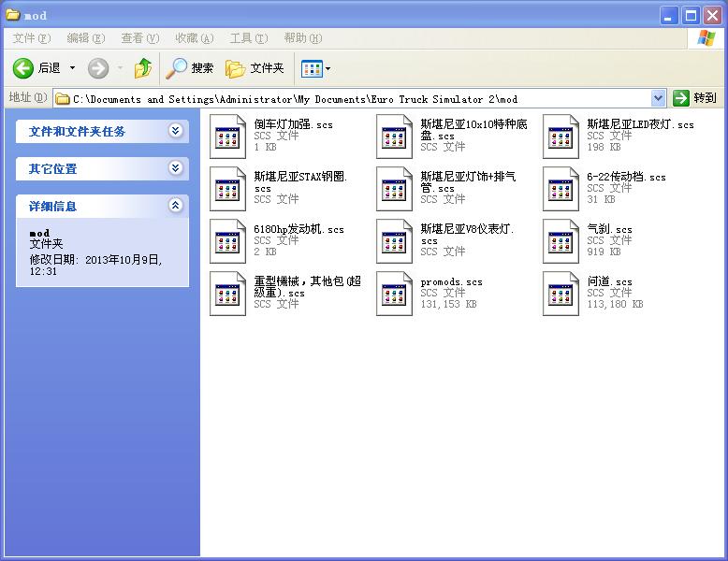Select the 6180hp发动机.scs file
728x561 pixels.
pyautogui.click(x=227, y=241)
